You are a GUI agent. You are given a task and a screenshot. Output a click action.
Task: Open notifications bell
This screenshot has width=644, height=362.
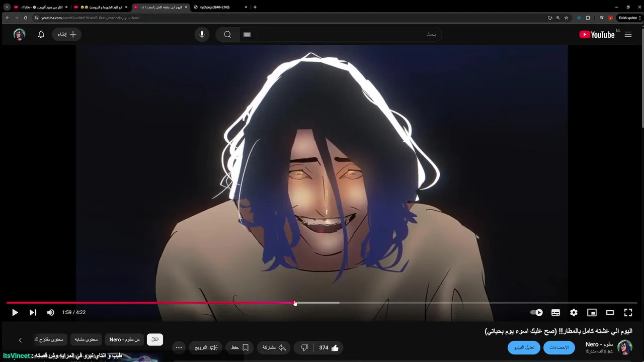pos(41,34)
